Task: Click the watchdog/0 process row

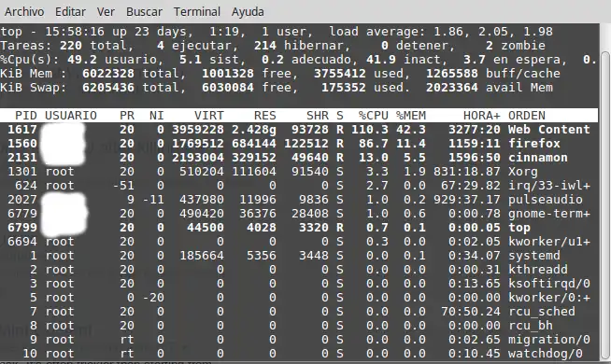Action: [x=299, y=354]
